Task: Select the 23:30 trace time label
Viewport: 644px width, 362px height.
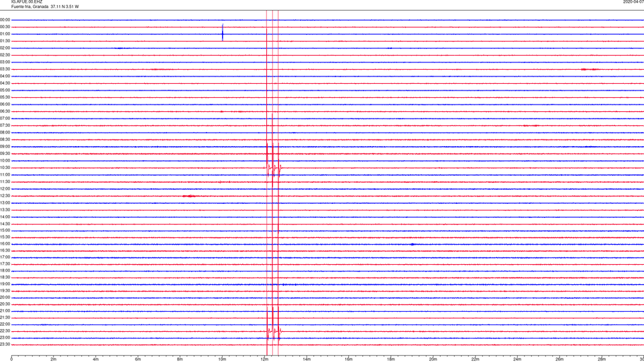Action: (5, 345)
